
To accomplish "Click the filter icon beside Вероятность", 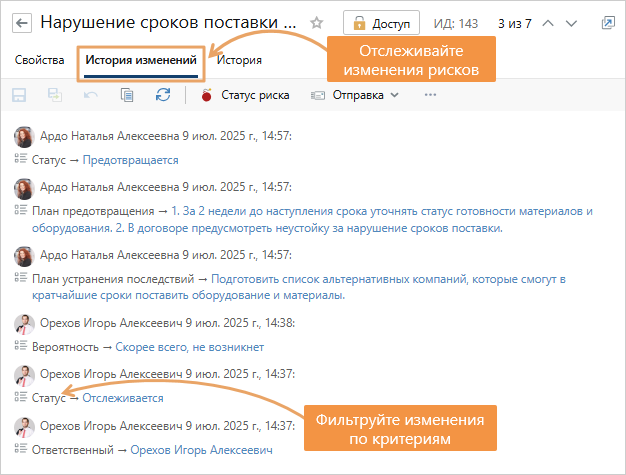I will click(x=21, y=347).
